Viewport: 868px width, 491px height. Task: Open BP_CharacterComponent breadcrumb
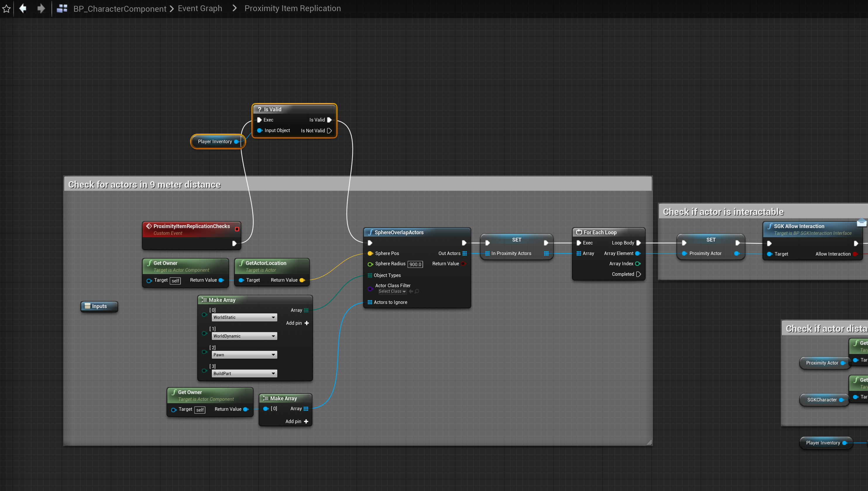point(120,8)
